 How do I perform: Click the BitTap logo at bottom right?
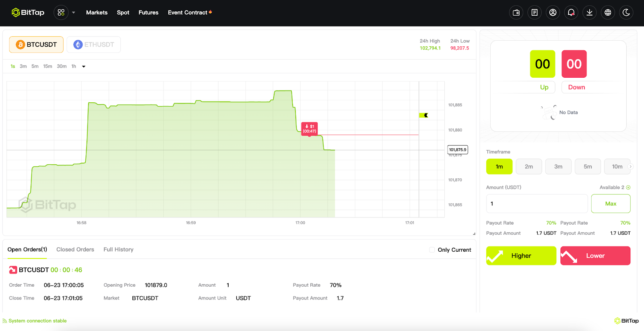click(626, 321)
